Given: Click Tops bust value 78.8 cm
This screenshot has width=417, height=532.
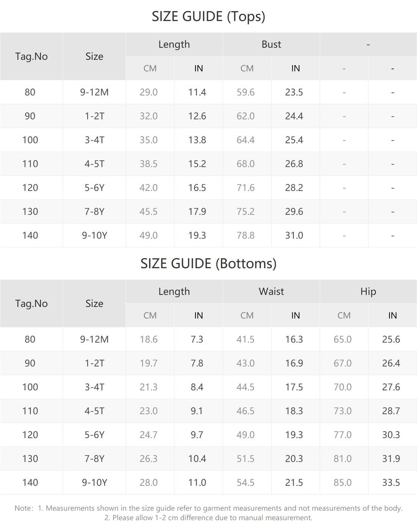Looking at the screenshot, I should tap(246, 235).
